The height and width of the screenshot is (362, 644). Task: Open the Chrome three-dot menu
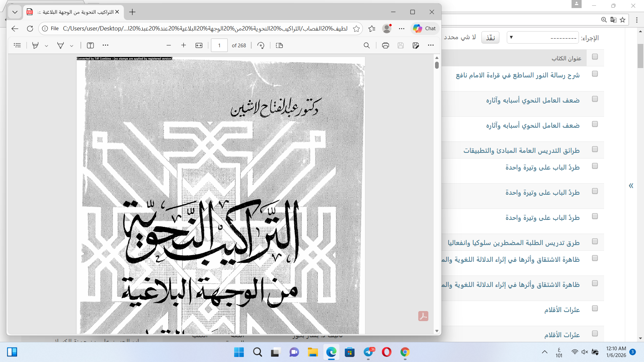click(x=637, y=20)
